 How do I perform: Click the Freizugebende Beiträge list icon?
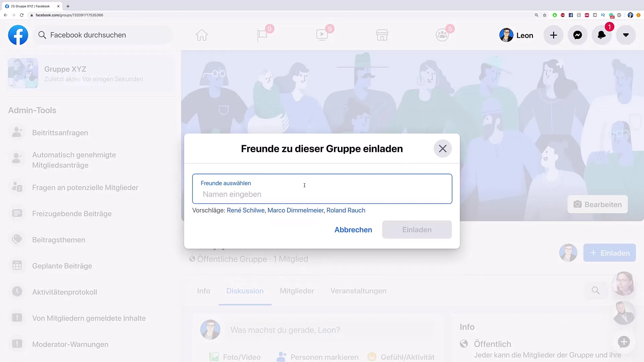pyautogui.click(x=17, y=213)
